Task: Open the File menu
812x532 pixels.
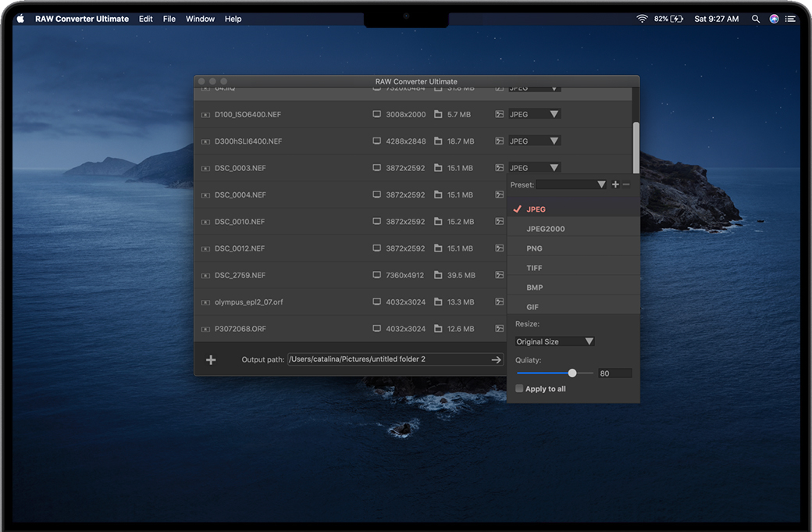Action: 169,19
